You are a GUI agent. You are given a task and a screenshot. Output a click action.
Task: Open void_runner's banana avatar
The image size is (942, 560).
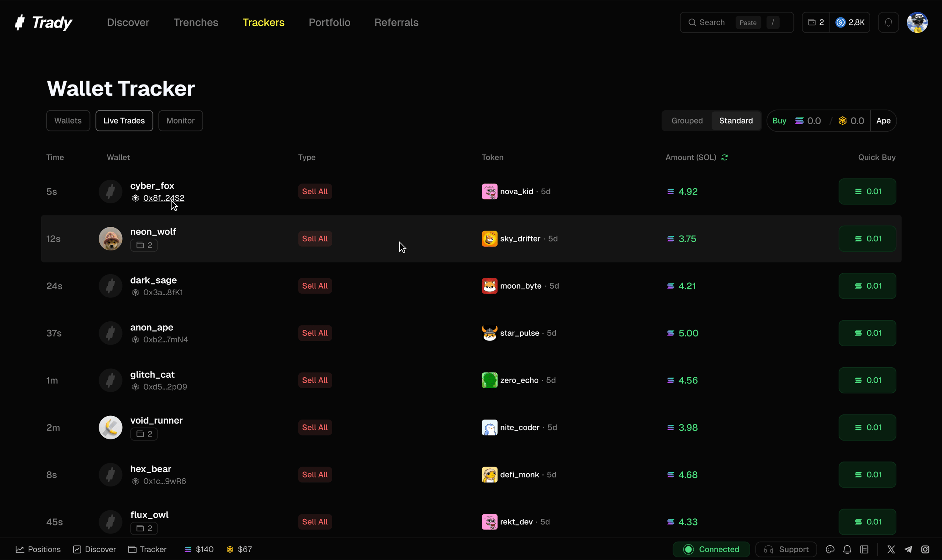110,427
